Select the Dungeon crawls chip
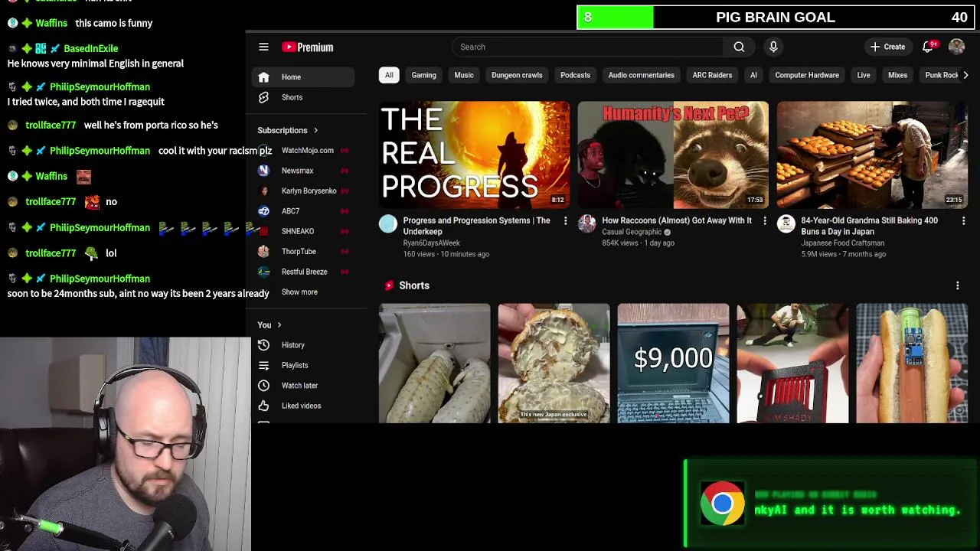 pos(517,75)
